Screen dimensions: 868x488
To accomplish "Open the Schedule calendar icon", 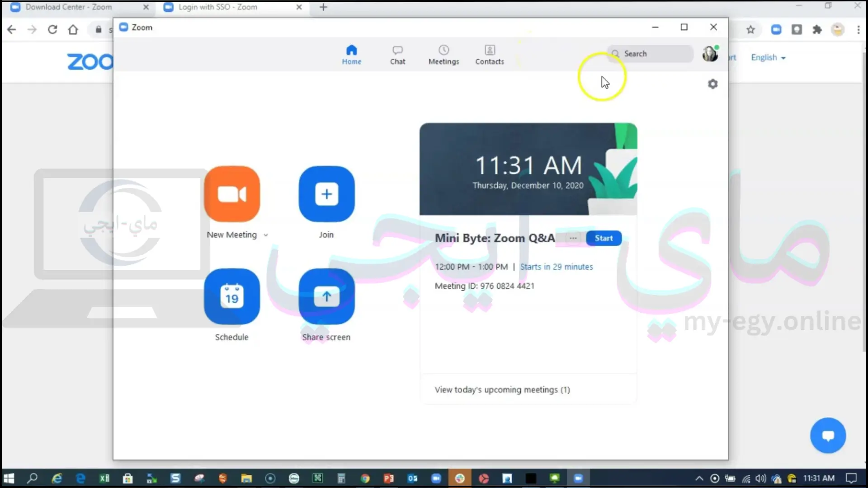I will click(232, 296).
